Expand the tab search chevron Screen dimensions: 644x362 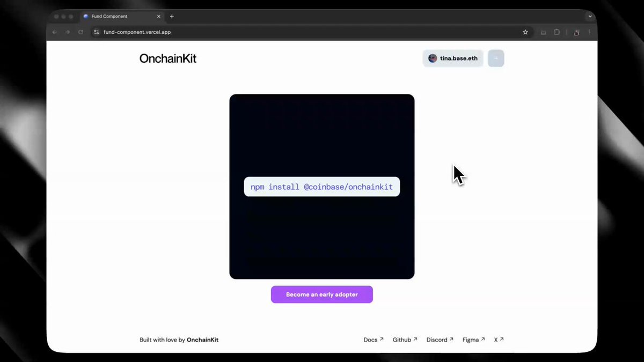pos(590,16)
